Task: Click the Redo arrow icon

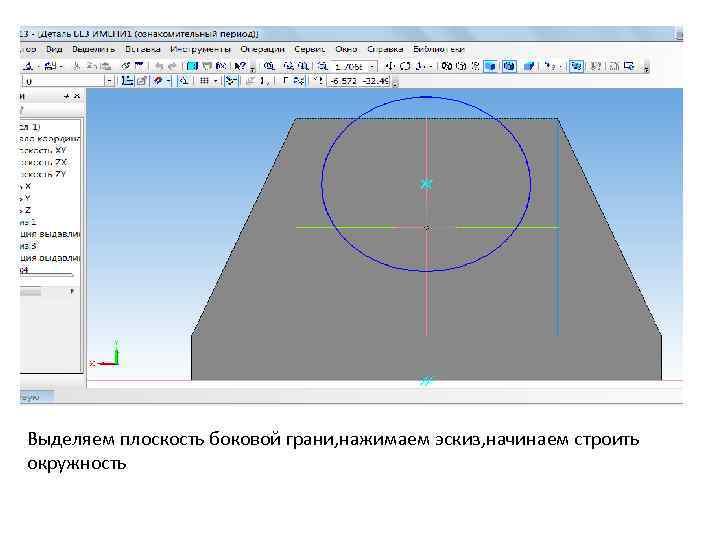Action: pyautogui.click(x=173, y=66)
